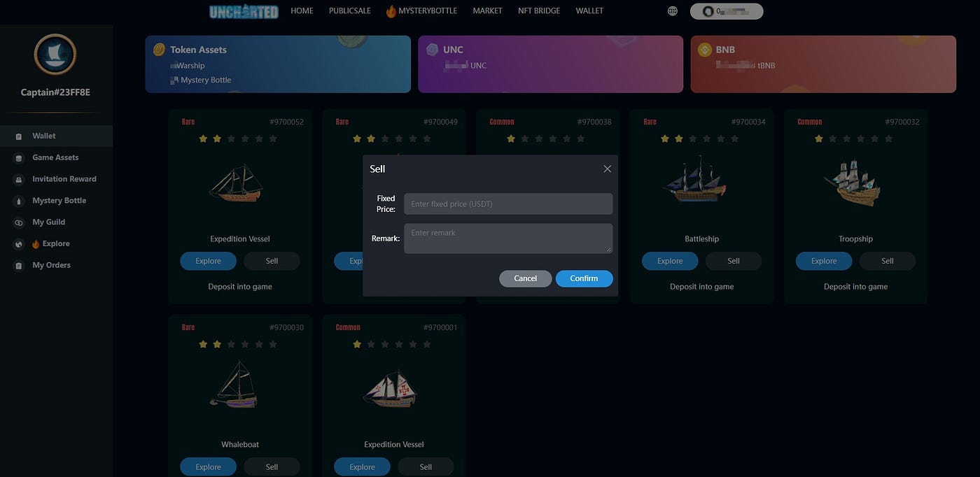Click the Common label on card #9700038

tap(502, 122)
